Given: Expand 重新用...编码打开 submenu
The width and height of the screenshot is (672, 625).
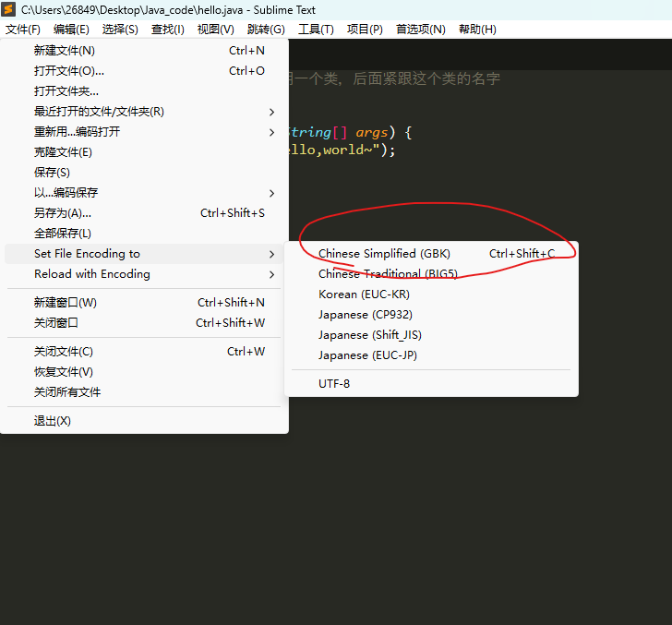Looking at the screenshot, I should pyautogui.click(x=144, y=132).
